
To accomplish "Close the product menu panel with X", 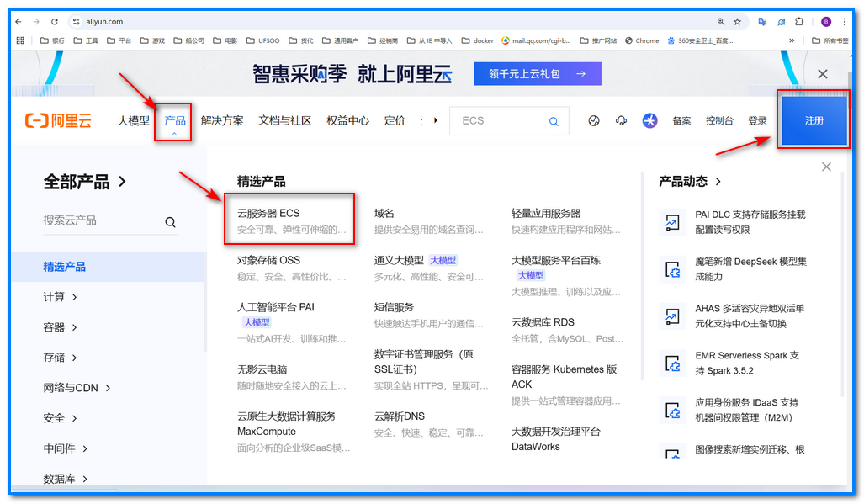I will 826,167.
